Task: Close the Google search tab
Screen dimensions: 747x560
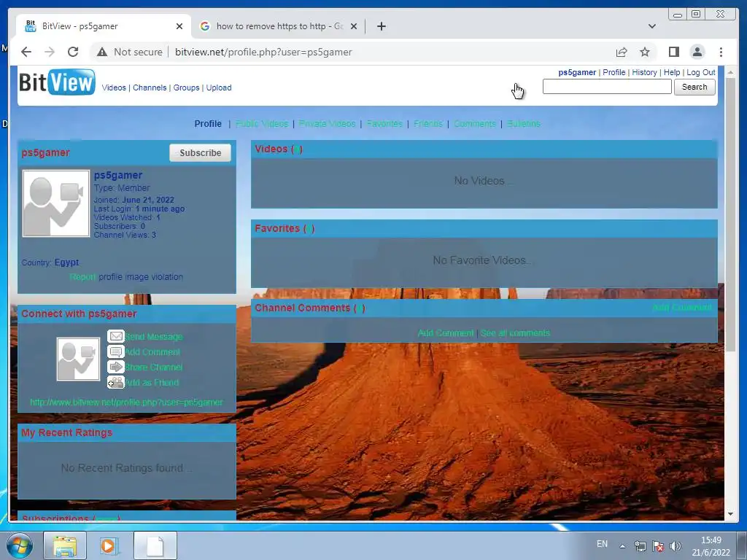Action: 354,26
